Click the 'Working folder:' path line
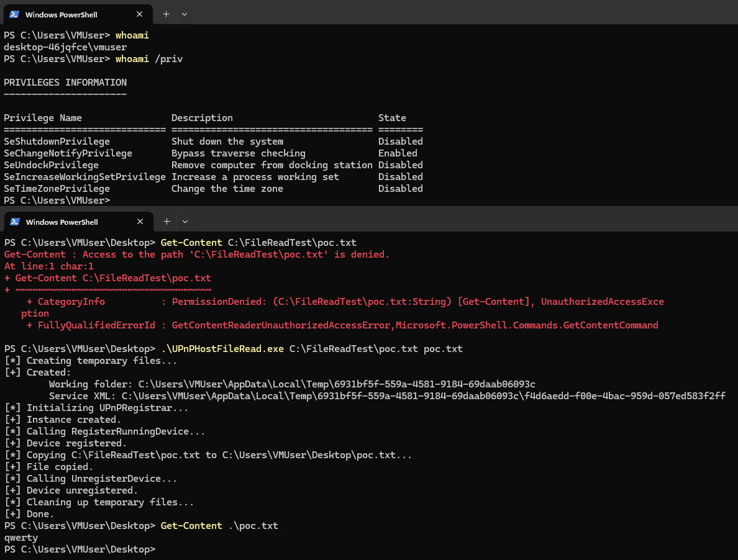Image resolution: width=738 pixels, height=560 pixels. click(293, 384)
